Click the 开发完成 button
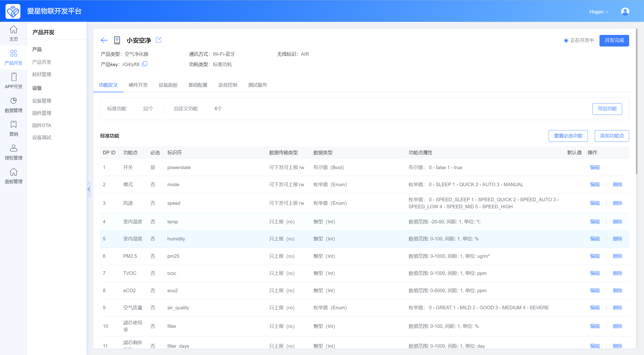 pyautogui.click(x=614, y=40)
